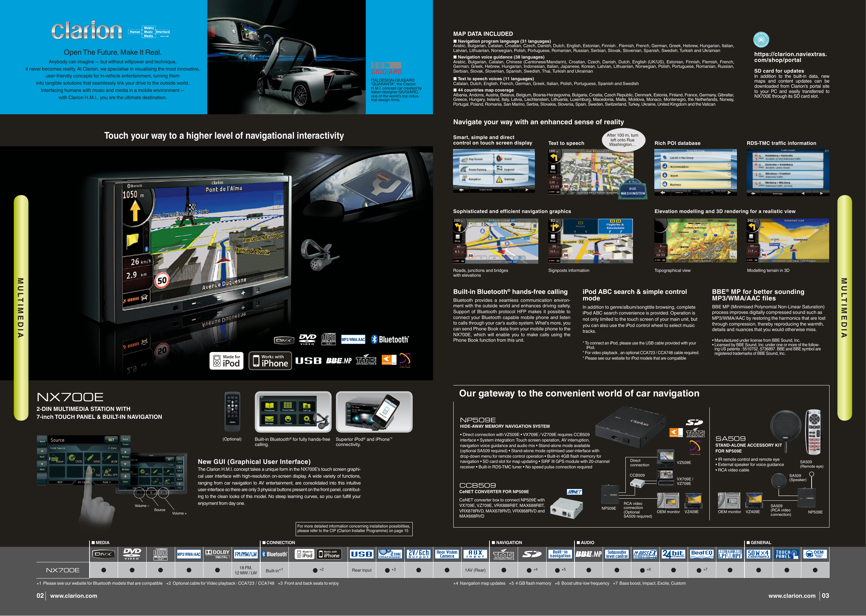Click the Clarion logo at top left
The image size is (866, 616).
pyautogui.click(x=87, y=30)
